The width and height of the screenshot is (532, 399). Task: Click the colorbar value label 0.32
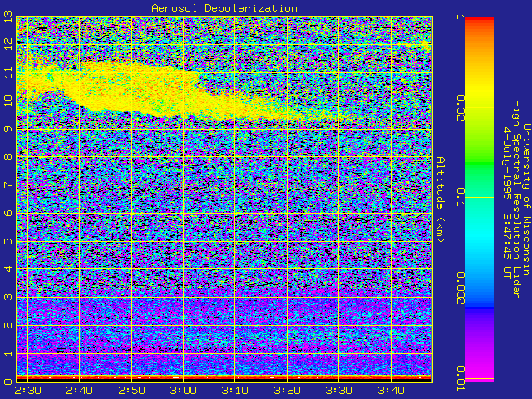[x=461, y=107]
